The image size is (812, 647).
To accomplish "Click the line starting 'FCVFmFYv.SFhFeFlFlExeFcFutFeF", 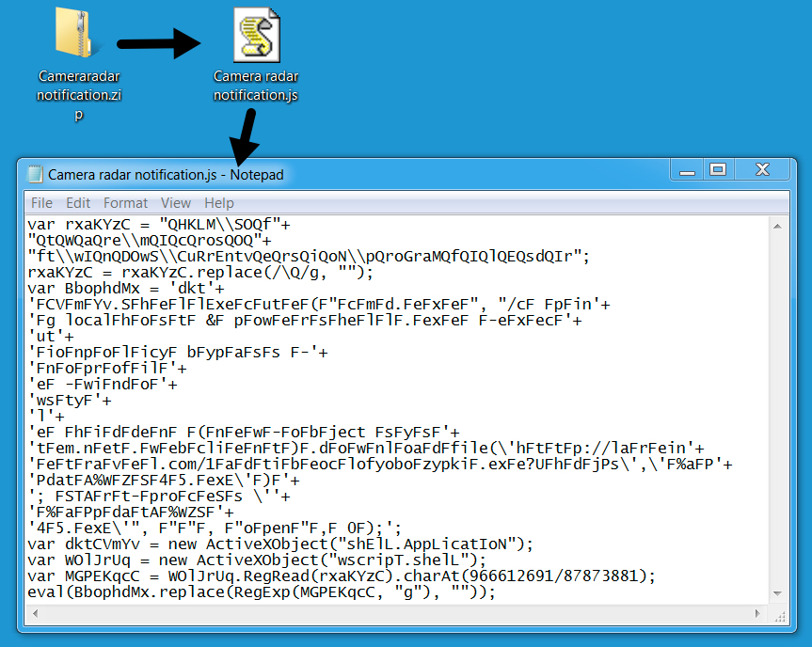I will point(319,305).
